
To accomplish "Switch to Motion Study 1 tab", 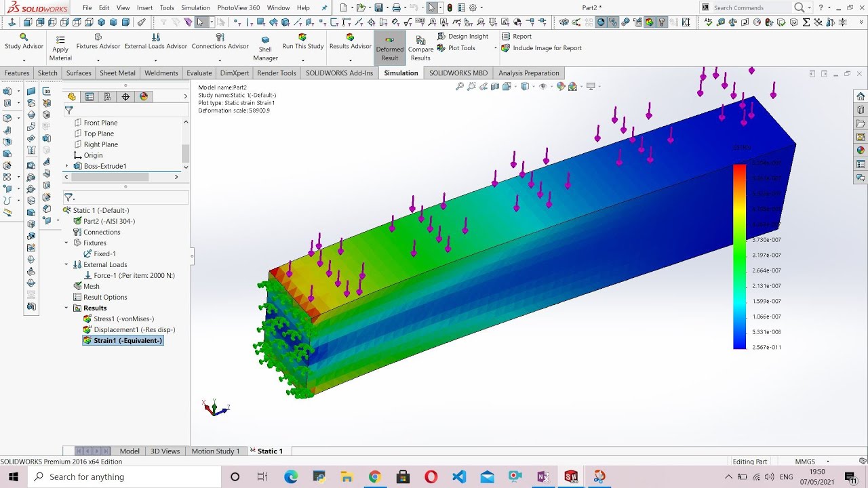I will (216, 451).
